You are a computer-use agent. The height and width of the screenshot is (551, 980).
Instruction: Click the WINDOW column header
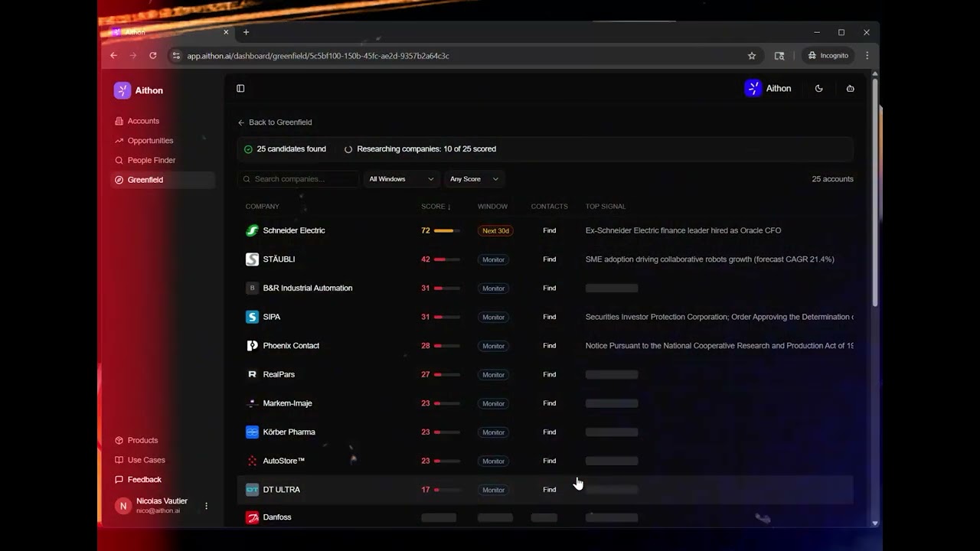click(492, 207)
